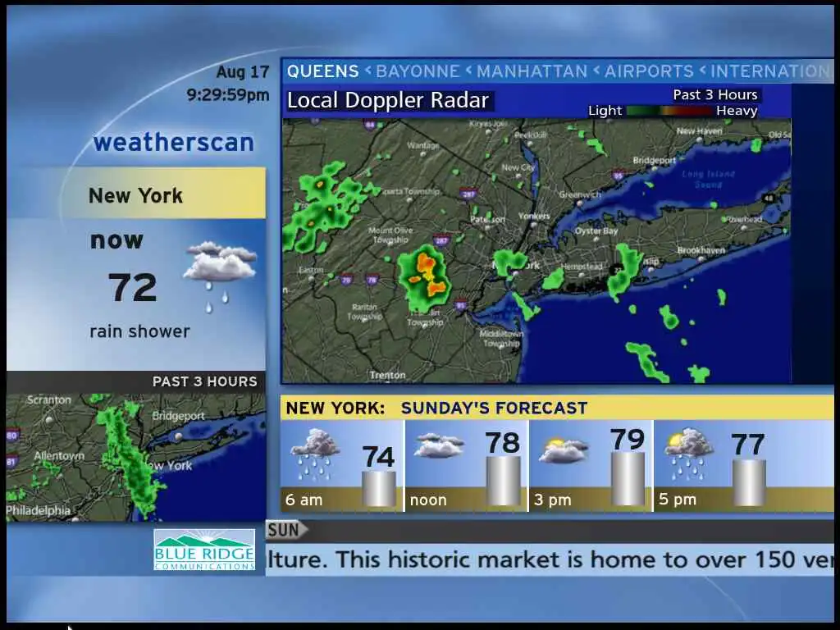Screen dimensions: 840x630
Task: Click the noon time label
Action: (428, 500)
